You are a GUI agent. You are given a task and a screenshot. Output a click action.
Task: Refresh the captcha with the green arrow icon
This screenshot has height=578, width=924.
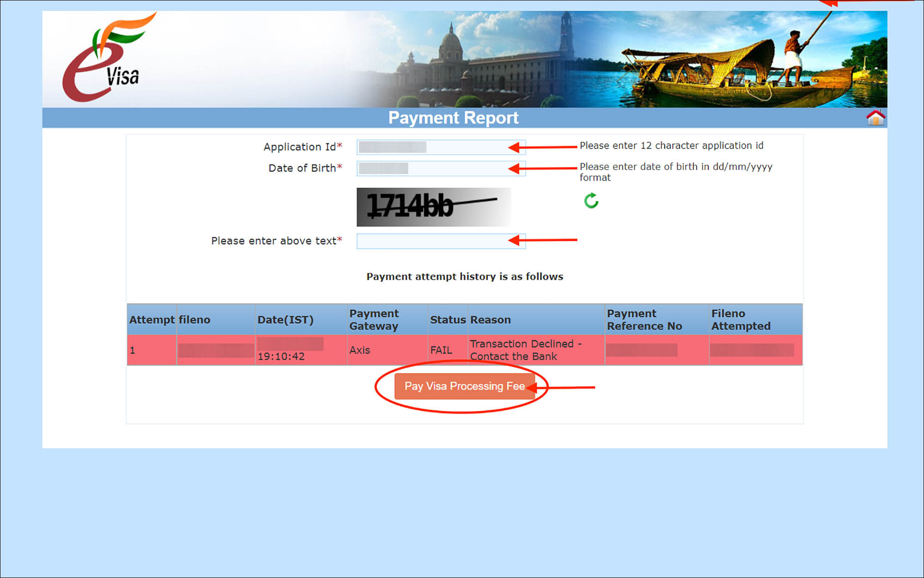coord(591,201)
